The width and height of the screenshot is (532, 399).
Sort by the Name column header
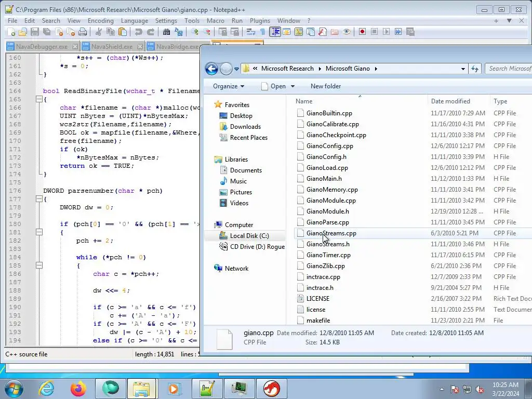[360, 101]
